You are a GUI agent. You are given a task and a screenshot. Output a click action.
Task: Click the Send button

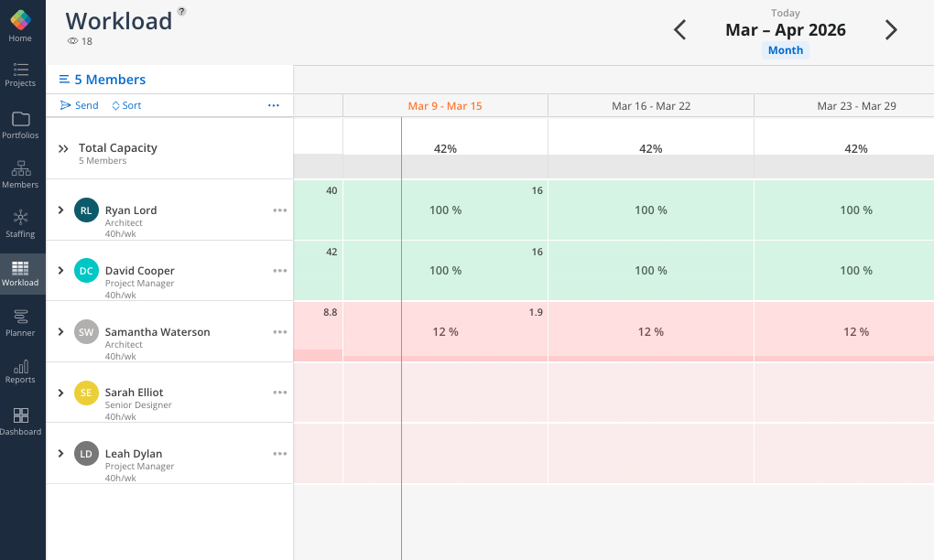(80, 105)
